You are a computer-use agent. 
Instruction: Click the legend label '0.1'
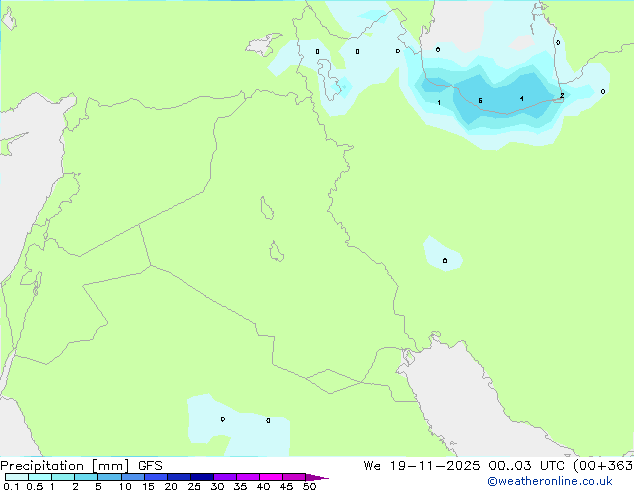[11, 486]
